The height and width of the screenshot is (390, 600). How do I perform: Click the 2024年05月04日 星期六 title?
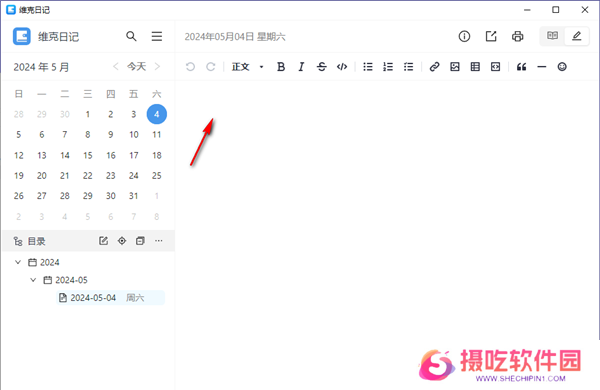235,37
